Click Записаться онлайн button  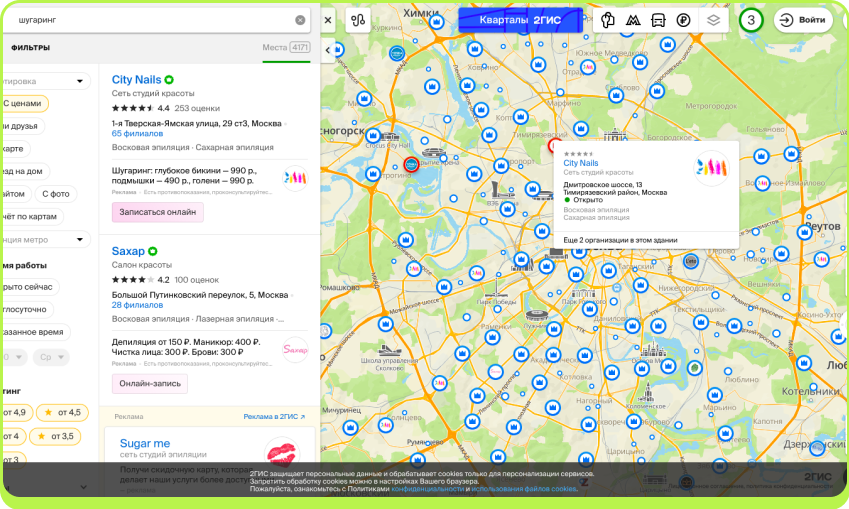pyautogui.click(x=158, y=212)
